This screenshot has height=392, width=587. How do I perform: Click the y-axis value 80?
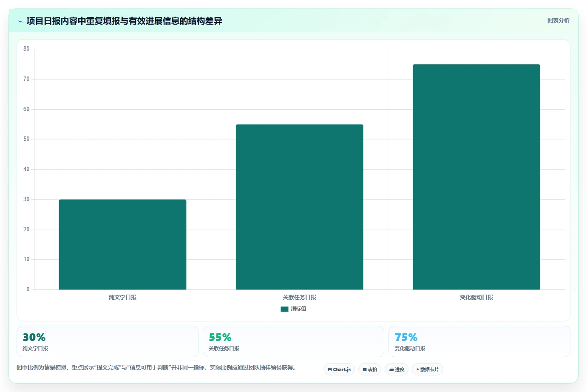[26, 49]
